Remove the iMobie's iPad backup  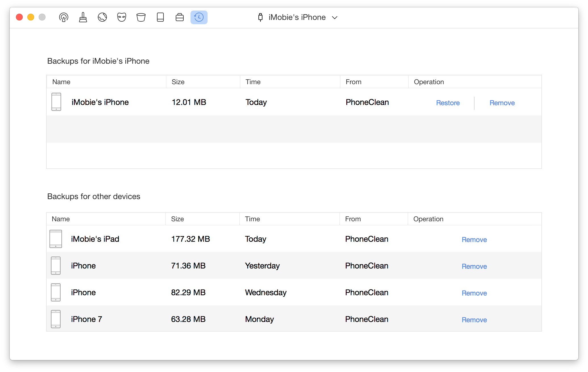pyautogui.click(x=474, y=240)
